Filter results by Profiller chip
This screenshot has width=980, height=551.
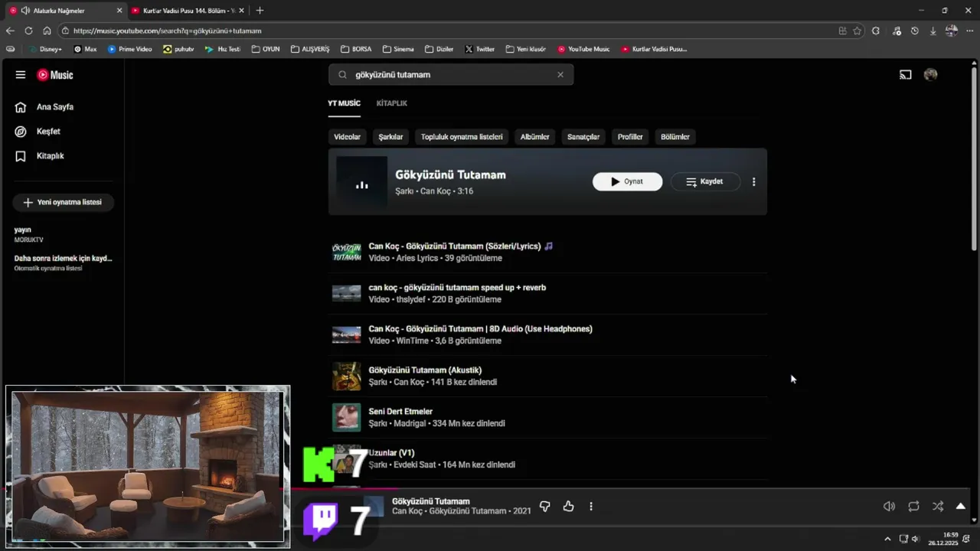630,137
